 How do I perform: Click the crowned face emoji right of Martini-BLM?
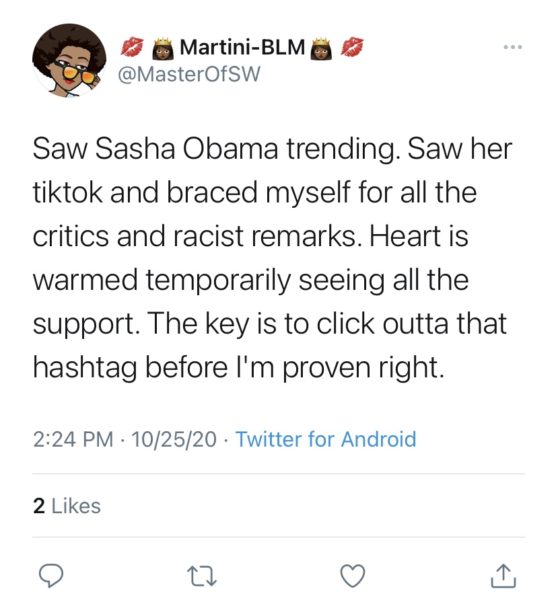[x=321, y=49]
